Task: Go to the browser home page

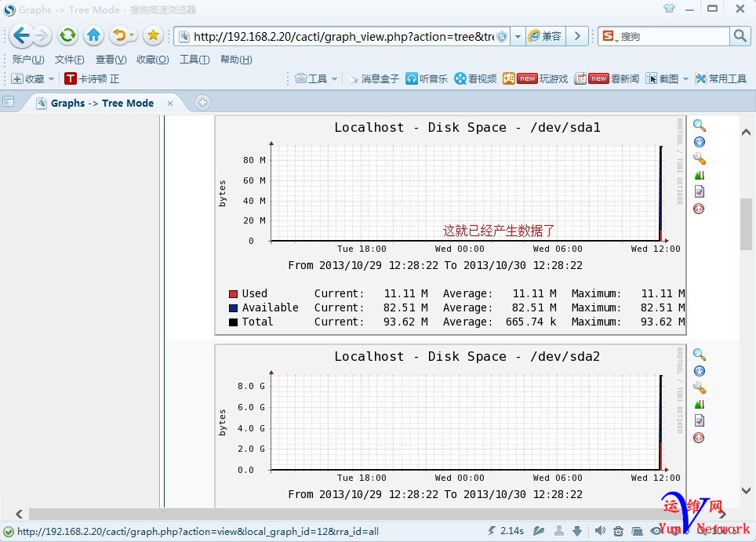Action: pos(94,35)
